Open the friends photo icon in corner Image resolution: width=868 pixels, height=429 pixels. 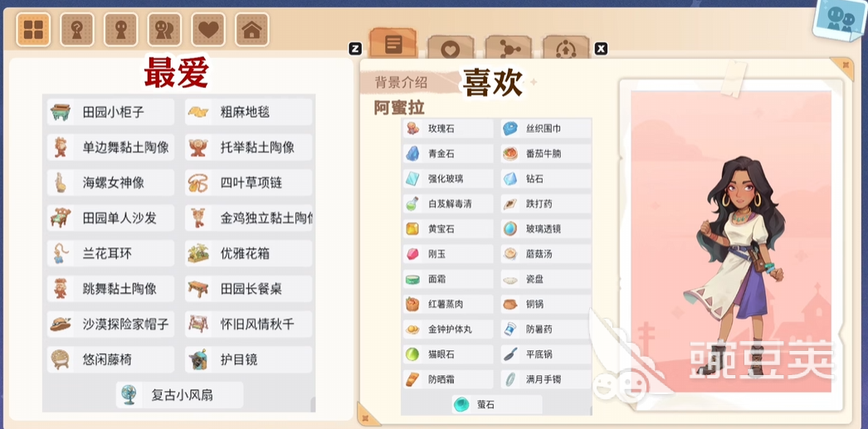click(840, 22)
